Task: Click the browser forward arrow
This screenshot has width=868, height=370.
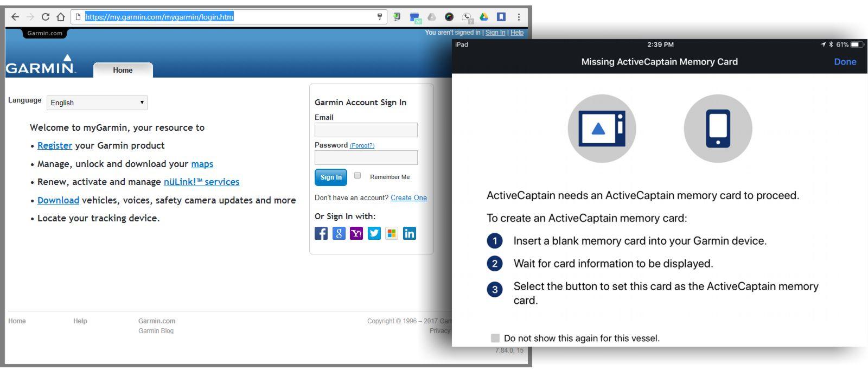Action: (30, 17)
